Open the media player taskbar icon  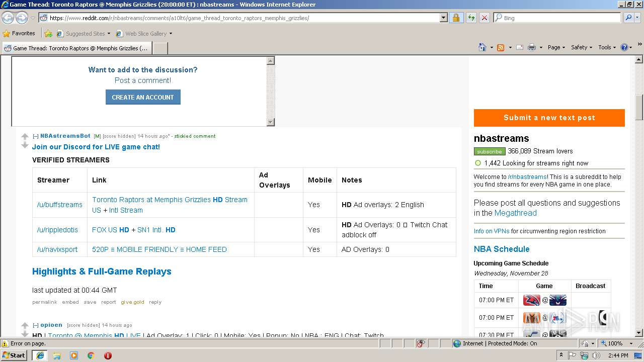(74, 355)
